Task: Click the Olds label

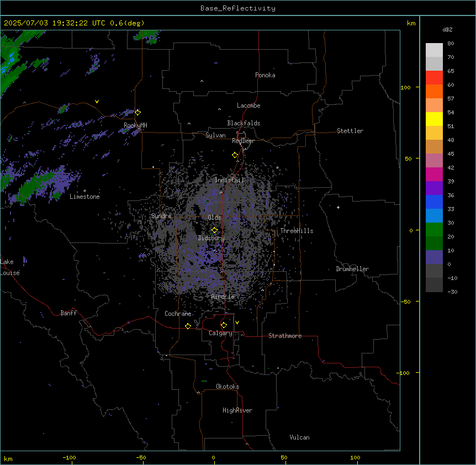Action: point(214,218)
